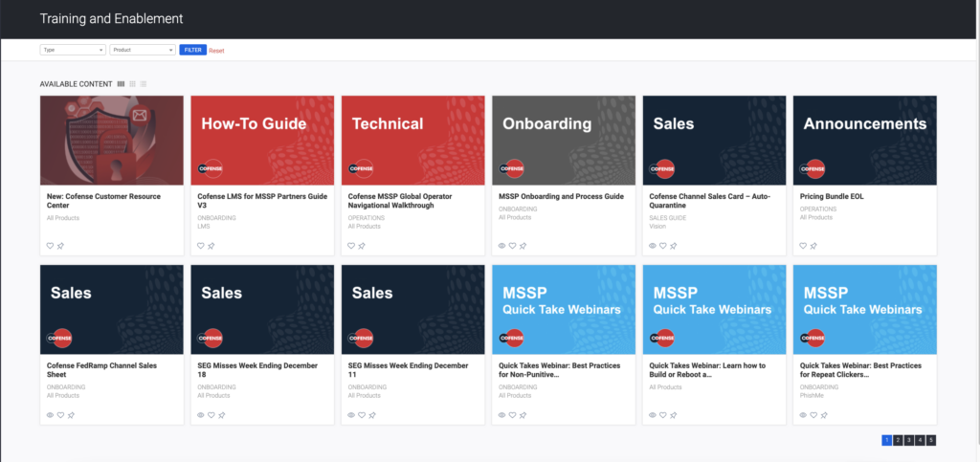The image size is (980, 462).
Task: Pin the Pricing Bundle EOL card
Action: [x=813, y=246]
